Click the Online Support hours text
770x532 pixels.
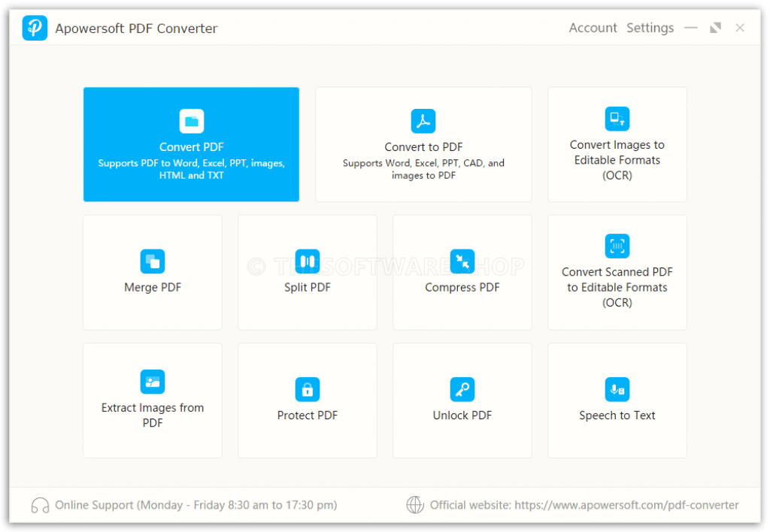(196, 505)
